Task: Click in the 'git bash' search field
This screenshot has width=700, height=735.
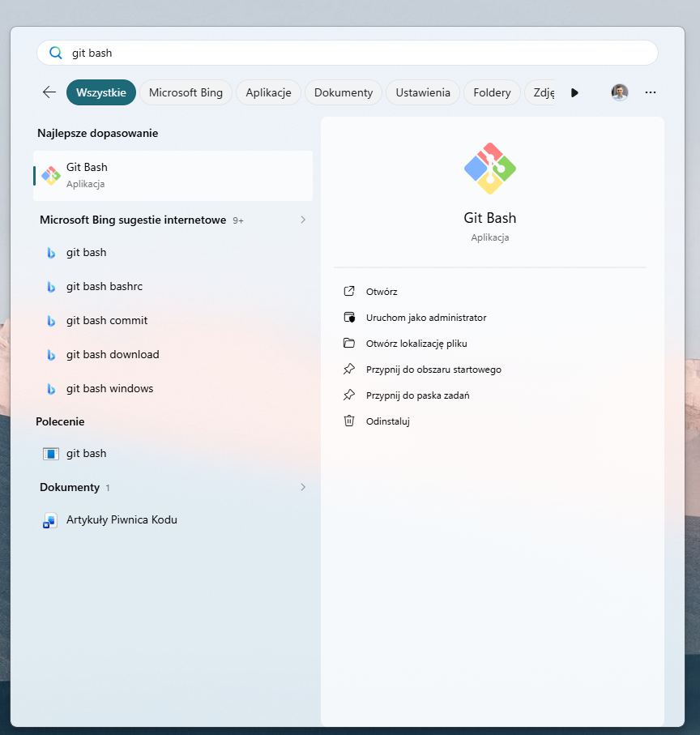Action: click(348, 53)
